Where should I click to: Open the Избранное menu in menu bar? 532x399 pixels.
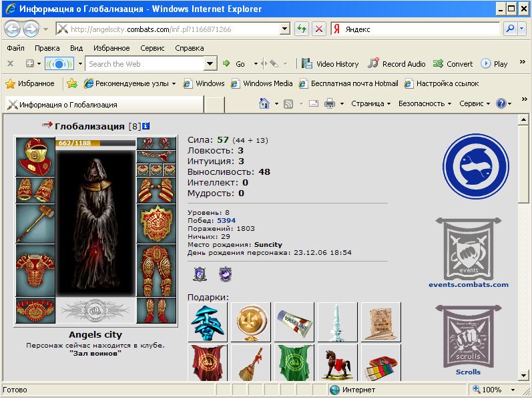click(111, 48)
